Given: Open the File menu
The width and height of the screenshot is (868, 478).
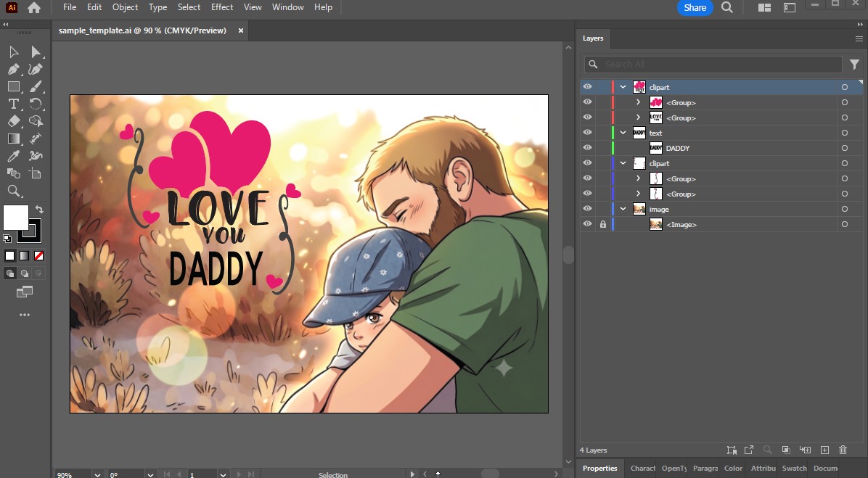Looking at the screenshot, I should [70, 7].
